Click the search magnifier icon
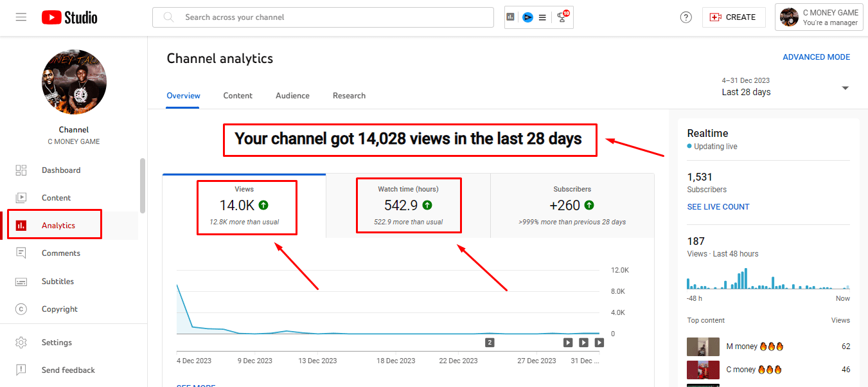Viewport: 868px width, 387px height. tap(169, 17)
